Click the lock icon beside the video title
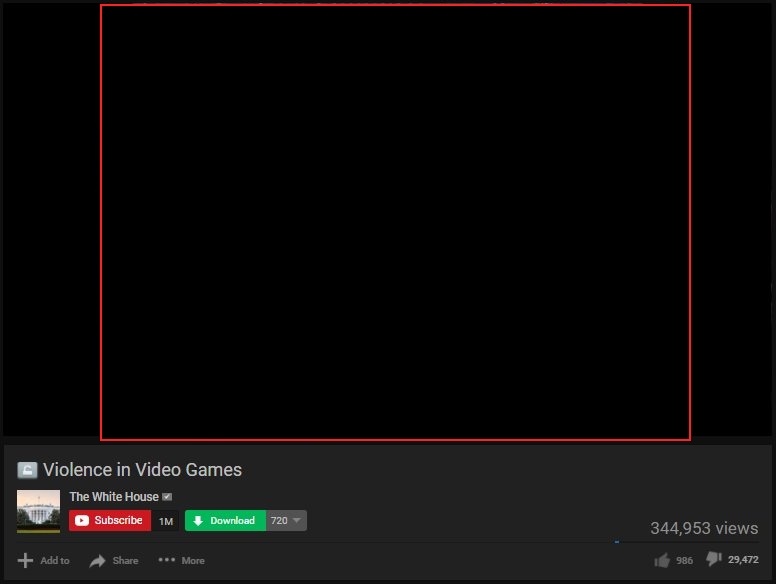The height and width of the screenshot is (584, 776). click(x=27, y=470)
